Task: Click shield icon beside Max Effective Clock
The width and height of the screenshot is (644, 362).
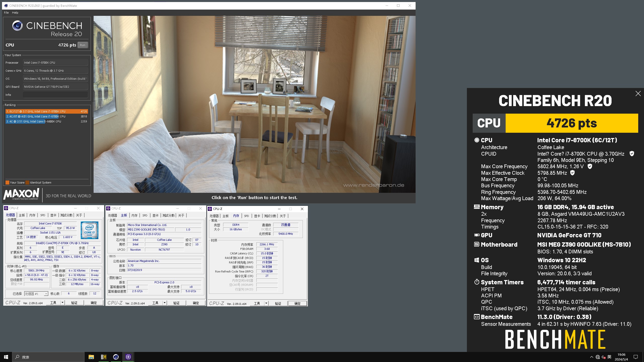Action: tap(572, 173)
